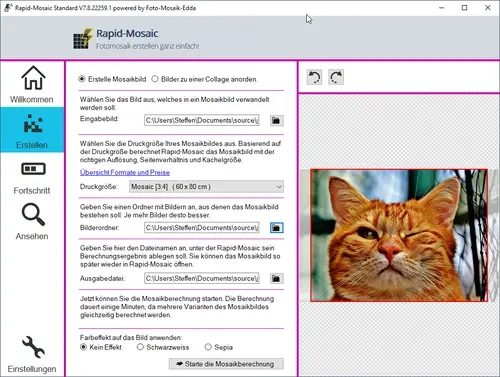The image size is (500, 377).
Task: Select the Schwarzweiss color effect
Action: click(x=163, y=347)
